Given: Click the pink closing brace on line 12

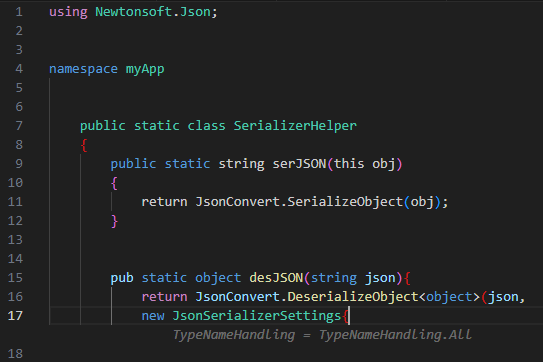Looking at the screenshot, I should (x=114, y=221).
